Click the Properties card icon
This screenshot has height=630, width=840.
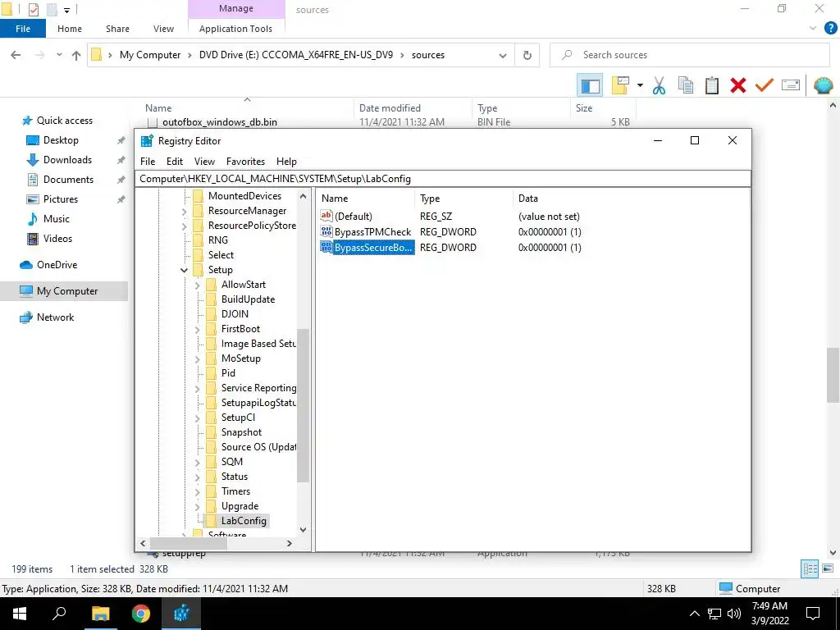point(791,85)
